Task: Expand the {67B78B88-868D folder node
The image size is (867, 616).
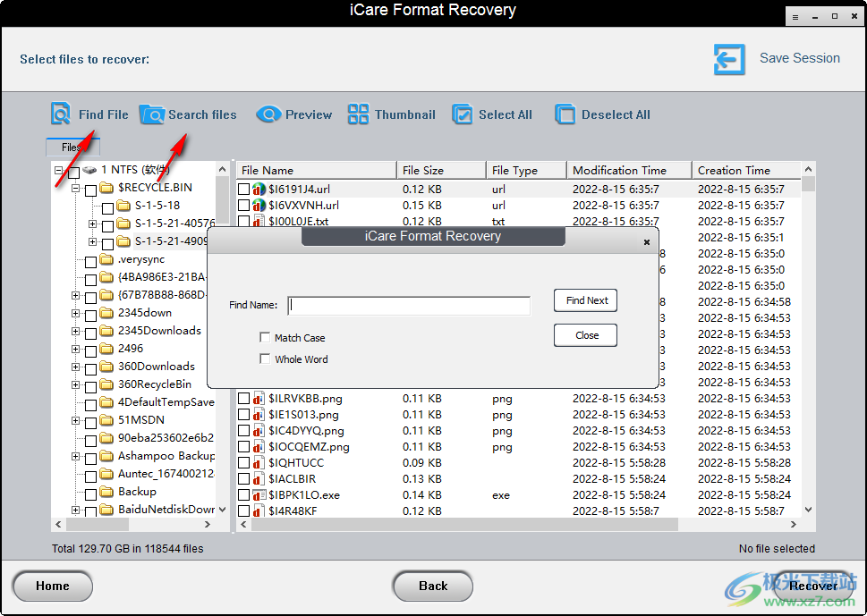Action: (x=75, y=296)
